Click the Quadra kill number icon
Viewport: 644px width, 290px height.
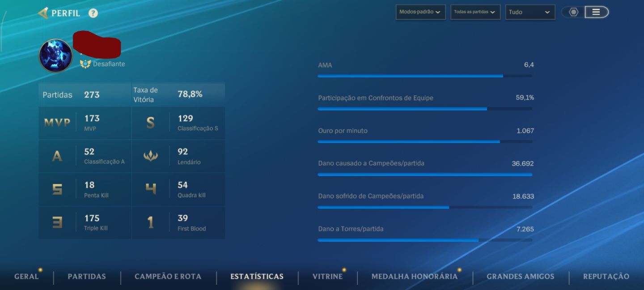(151, 189)
